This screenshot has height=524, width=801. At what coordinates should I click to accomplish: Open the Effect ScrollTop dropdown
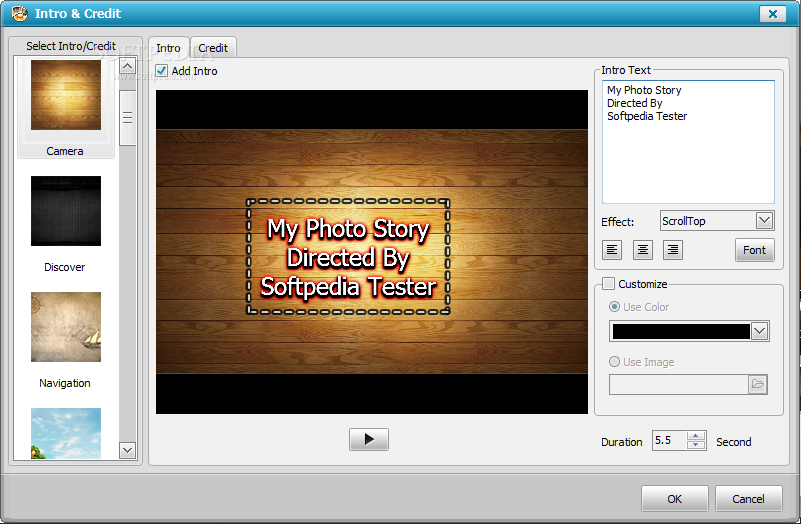point(717,221)
